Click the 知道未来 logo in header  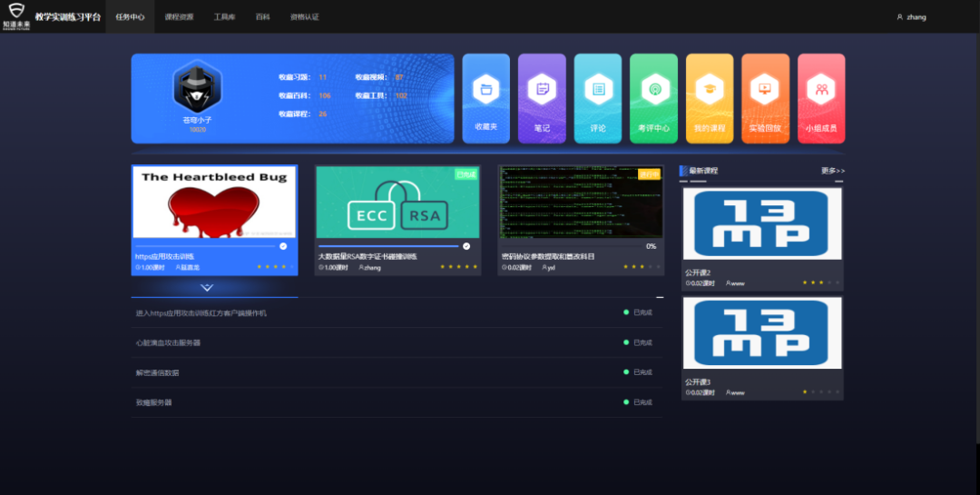(16, 15)
